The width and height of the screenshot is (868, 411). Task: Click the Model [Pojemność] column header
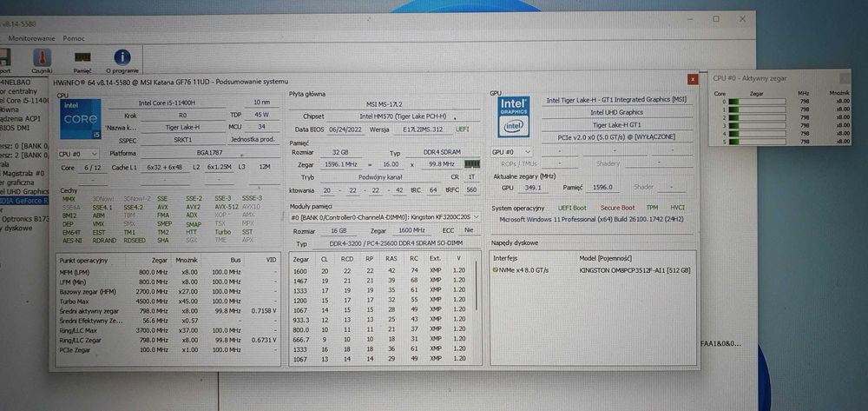(605, 259)
